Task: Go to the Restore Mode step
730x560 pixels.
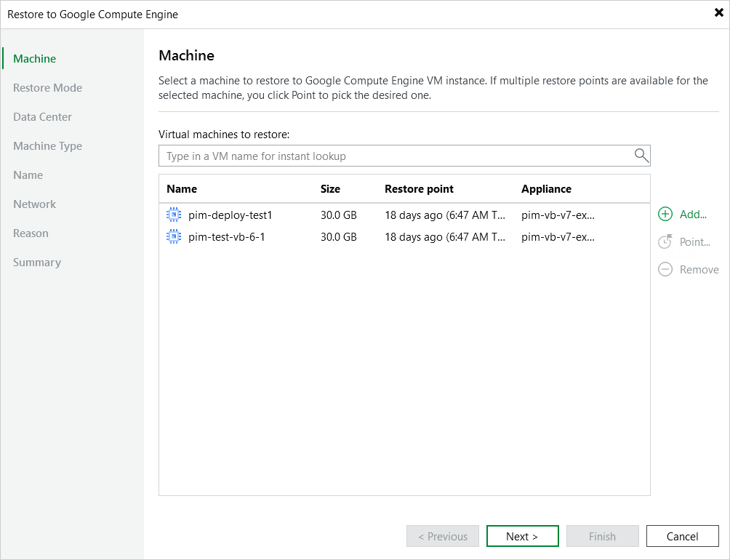Action: pos(47,87)
